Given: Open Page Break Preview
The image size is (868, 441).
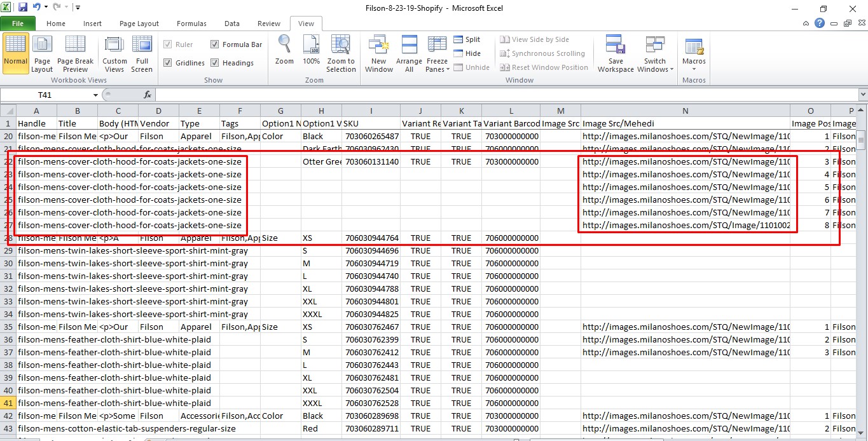Looking at the screenshot, I should tap(75, 53).
